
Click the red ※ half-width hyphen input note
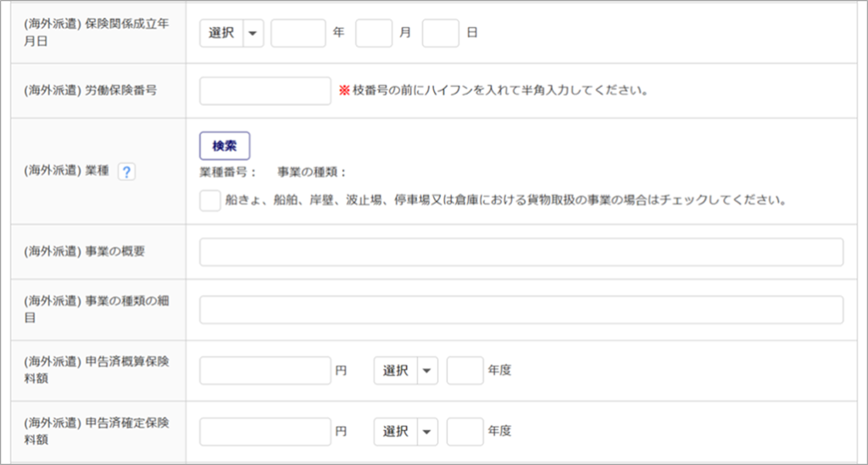tap(493, 91)
